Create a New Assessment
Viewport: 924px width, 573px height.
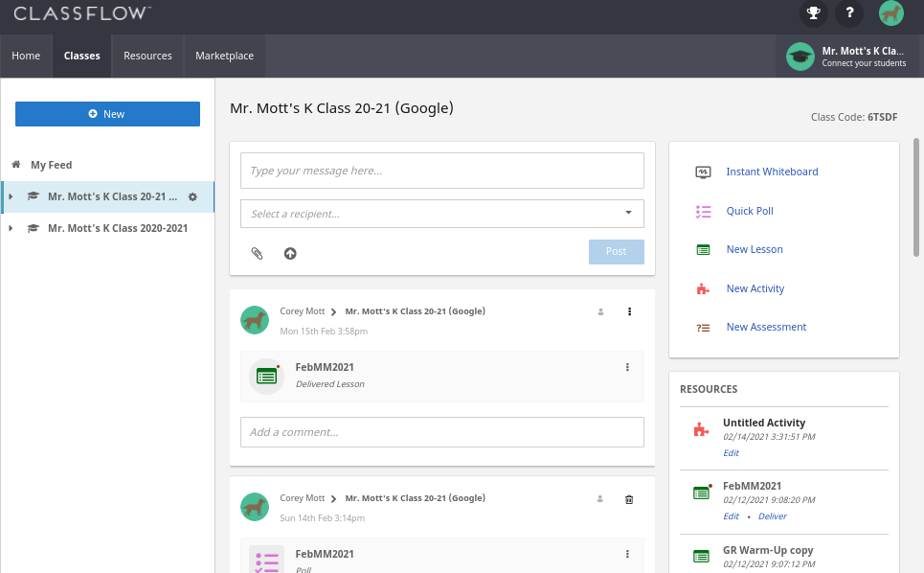point(766,327)
